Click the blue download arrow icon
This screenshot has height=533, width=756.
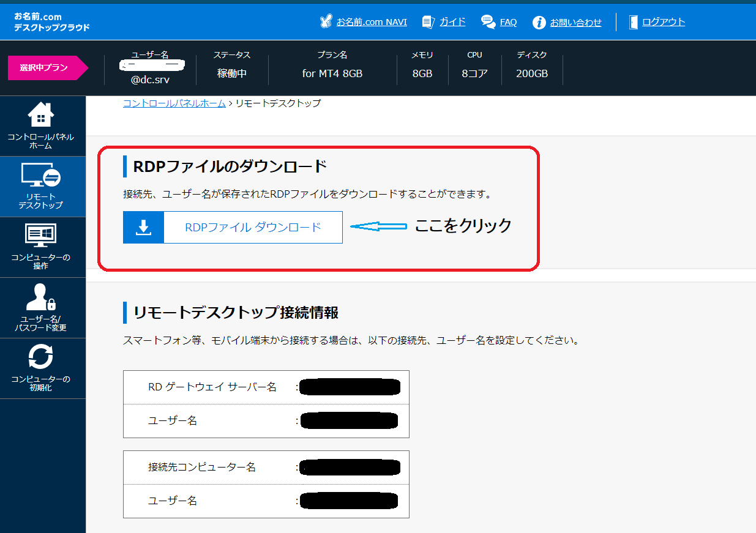(x=143, y=228)
